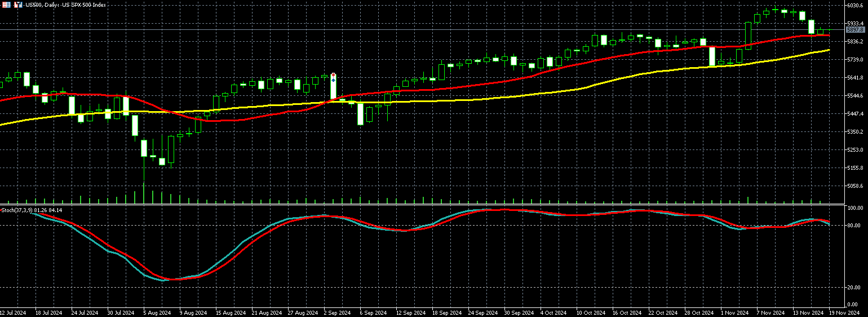This screenshot has width=868, height=317.
Task: Select the blue buy arrow trade marker
Action: click(x=333, y=80)
